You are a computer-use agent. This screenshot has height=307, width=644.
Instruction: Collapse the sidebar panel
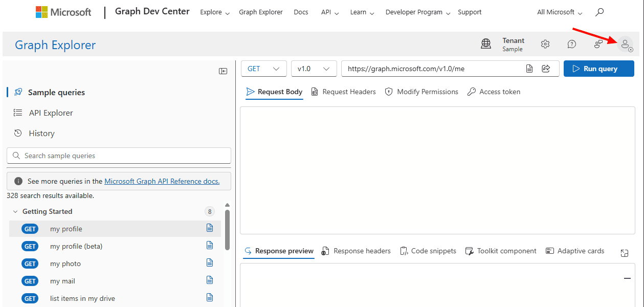click(223, 71)
